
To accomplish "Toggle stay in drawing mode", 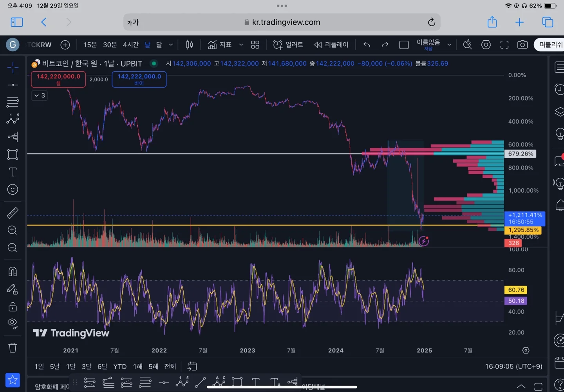I will (13, 289).
